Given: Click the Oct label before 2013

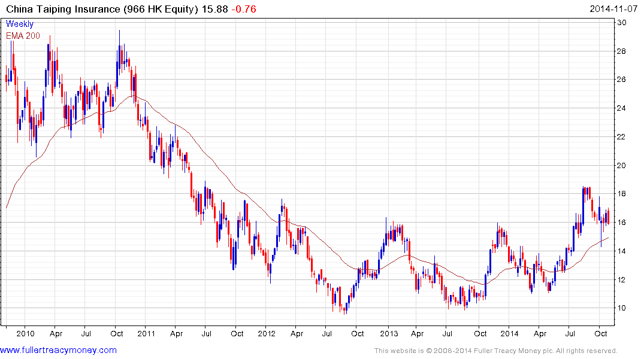Looking at the screenshot, I should click(x=357, y=333).
